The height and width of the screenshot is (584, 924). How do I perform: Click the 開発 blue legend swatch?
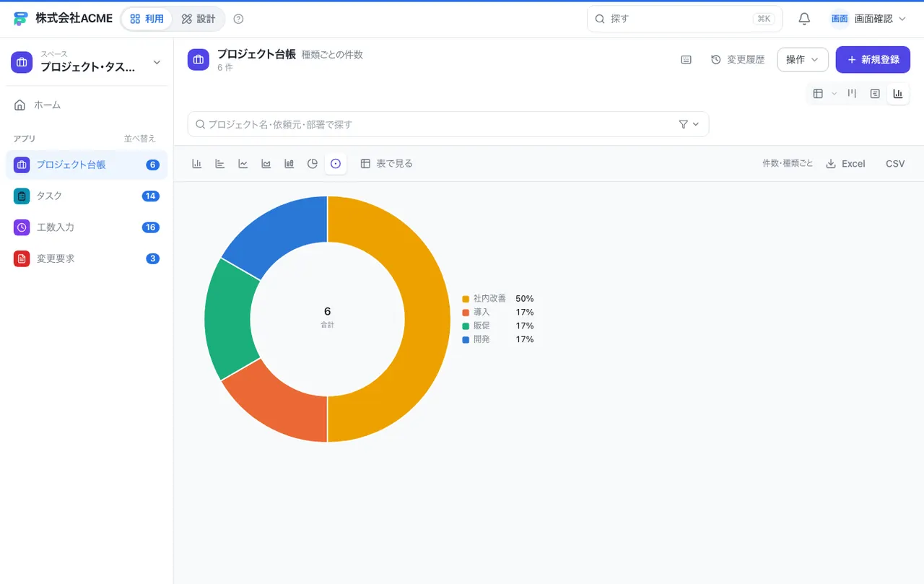[x=466, y=339]
